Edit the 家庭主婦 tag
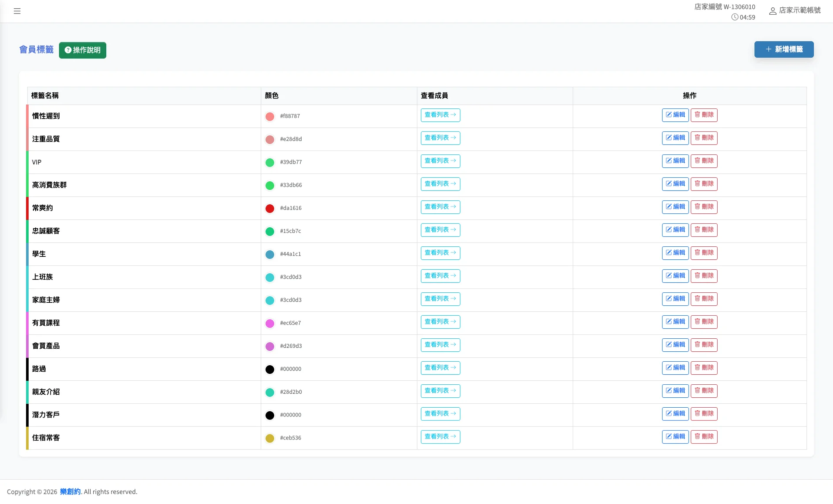Screen dimensions: 833x504 coord(675,299)
